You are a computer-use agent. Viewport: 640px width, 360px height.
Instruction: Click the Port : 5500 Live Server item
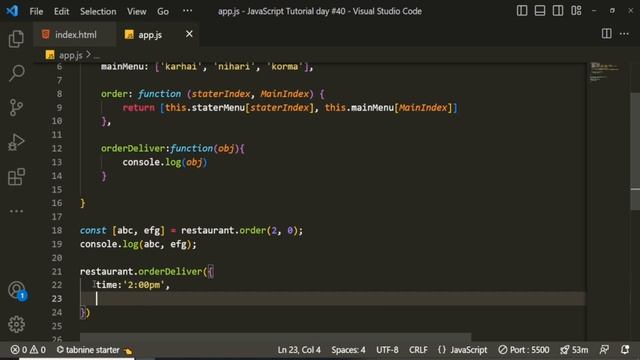click(x=524, y=350)
